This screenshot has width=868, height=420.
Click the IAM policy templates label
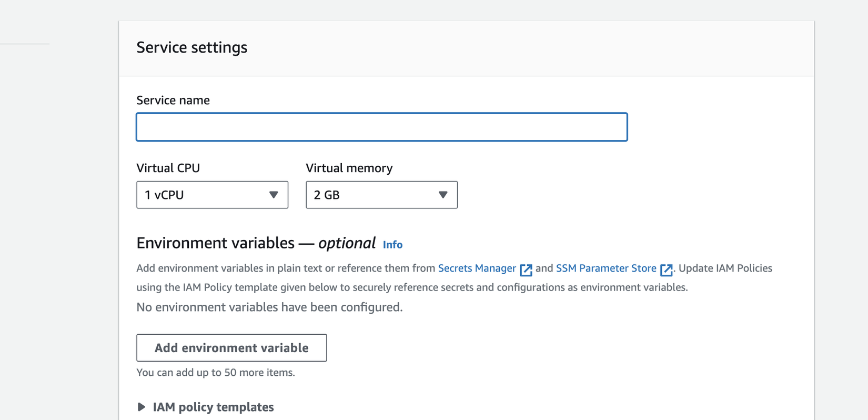pos(213,407)
